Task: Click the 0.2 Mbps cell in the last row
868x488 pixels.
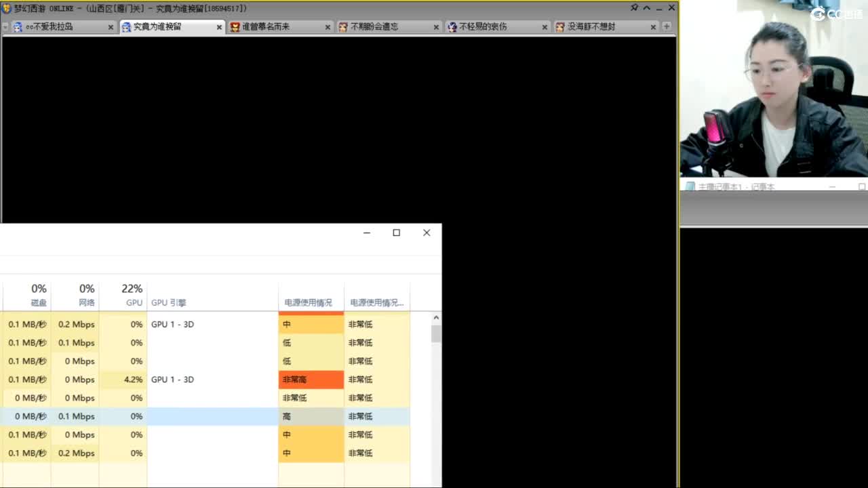Action: pos(75,453)
